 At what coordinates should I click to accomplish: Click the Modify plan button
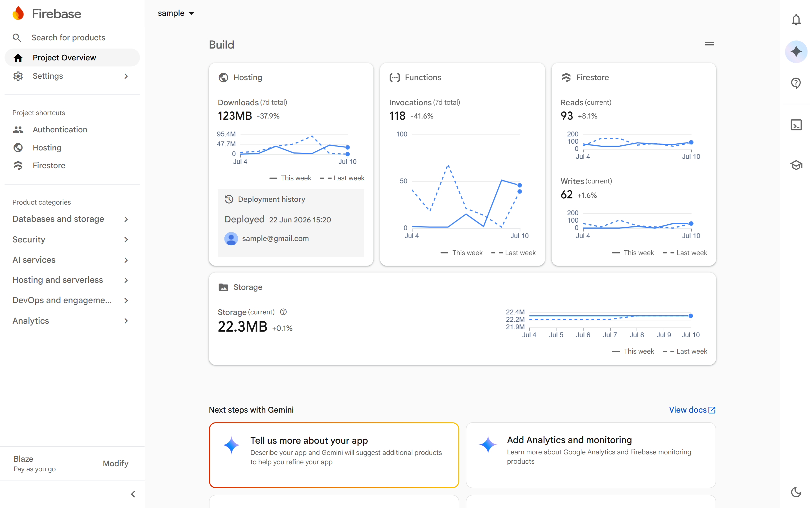point(115,463)
